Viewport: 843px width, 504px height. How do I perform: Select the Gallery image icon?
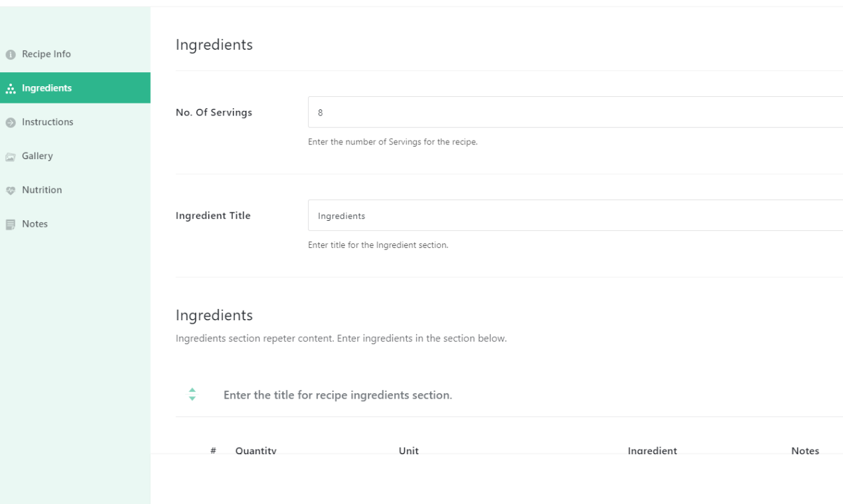tap(10, 155)
